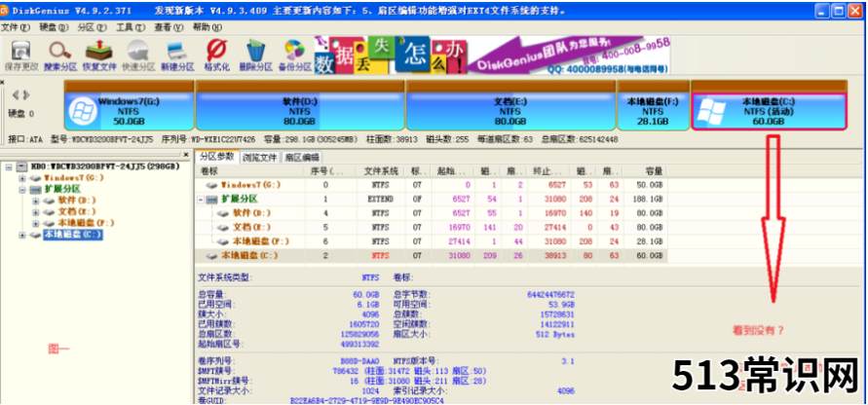Viewport: 868px width, 405px height.
Task: Click 软件(D:) row label in partition table
Action: coord(252,213)
